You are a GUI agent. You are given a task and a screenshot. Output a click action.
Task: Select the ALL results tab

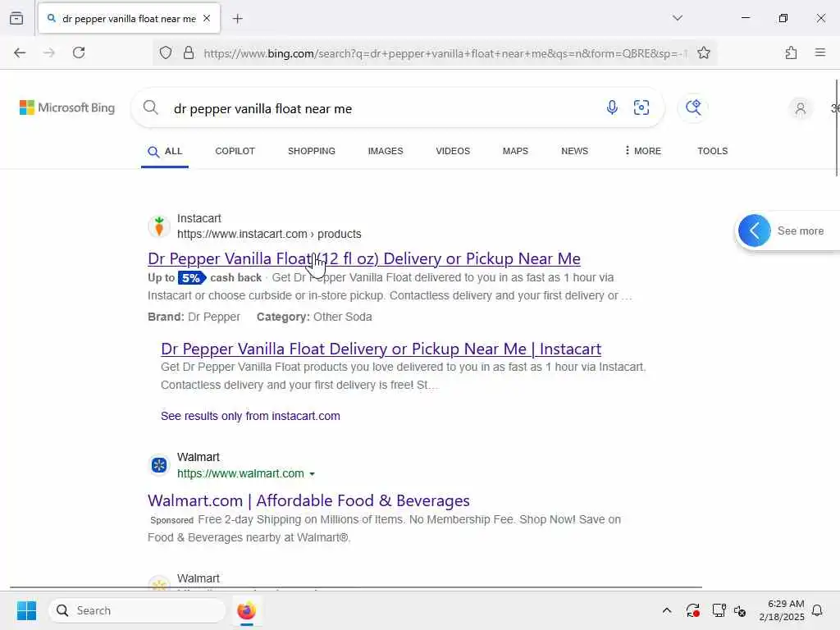coord(165,152)
